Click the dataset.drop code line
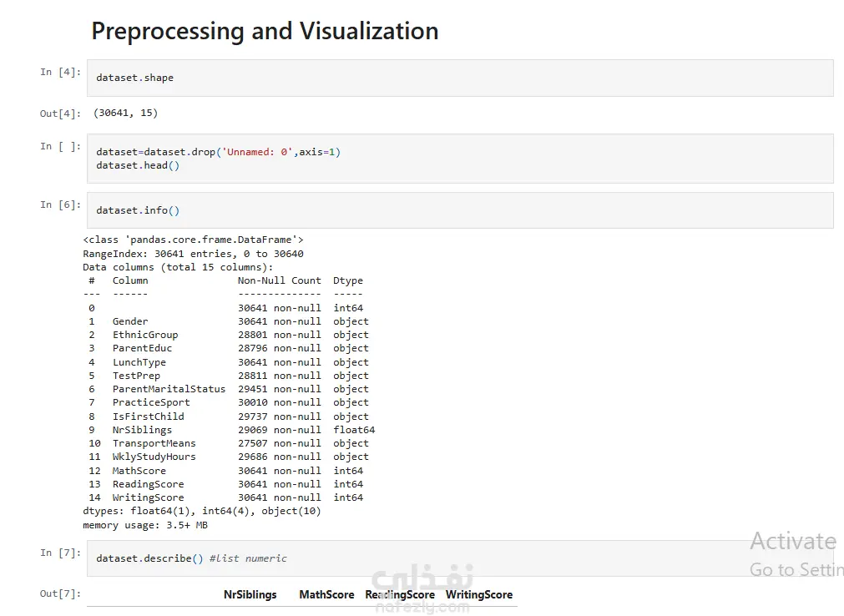The image size is (844, 616). (218, 152)
